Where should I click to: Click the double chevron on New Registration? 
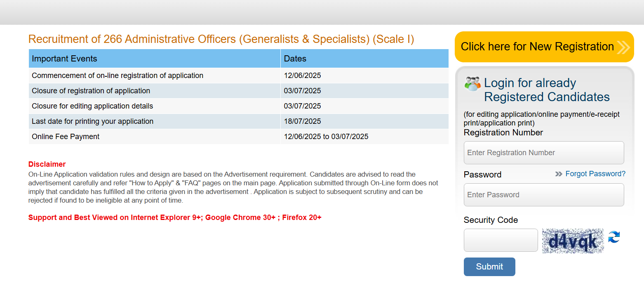point(623,47)
